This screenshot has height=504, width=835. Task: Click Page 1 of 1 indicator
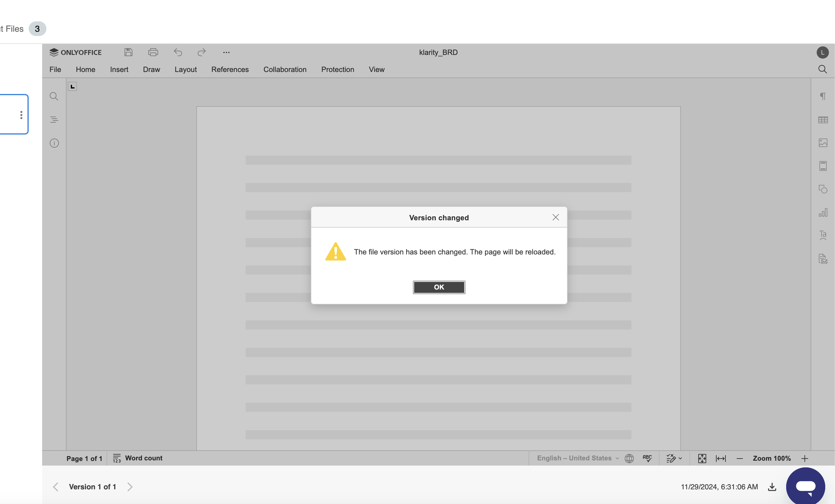[84, 458]
